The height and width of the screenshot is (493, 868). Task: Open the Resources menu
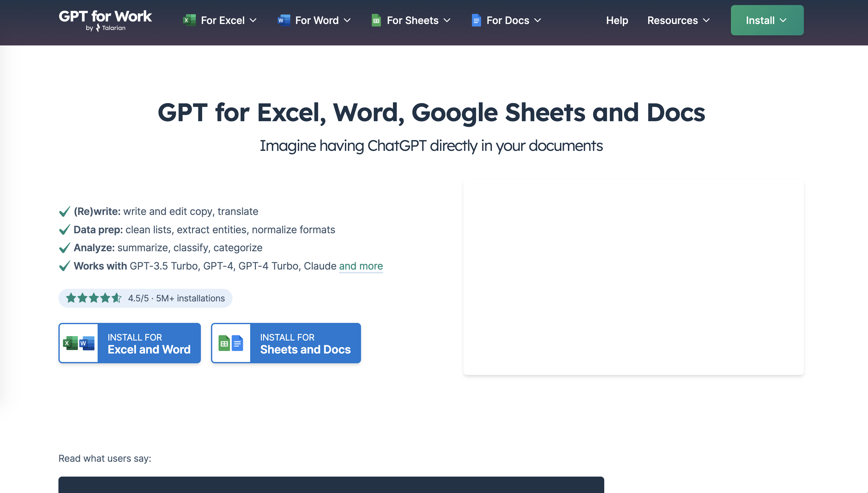pos(678,20)
